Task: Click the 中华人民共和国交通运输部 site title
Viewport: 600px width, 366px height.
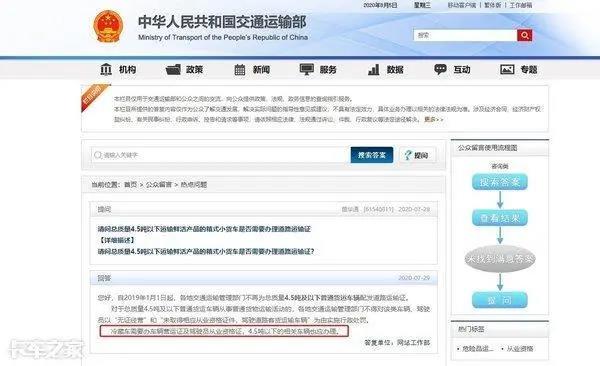Action: [x=222, y=22]
